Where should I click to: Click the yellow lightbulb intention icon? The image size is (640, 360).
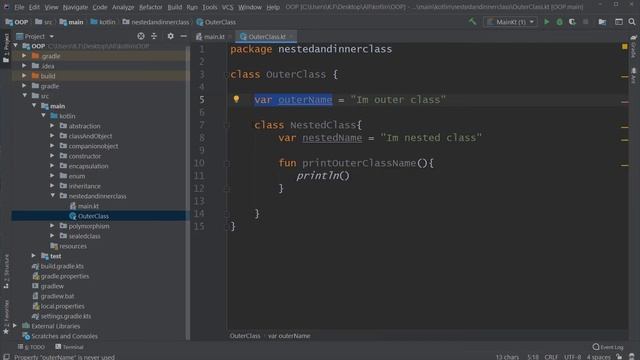coord(236,99)
